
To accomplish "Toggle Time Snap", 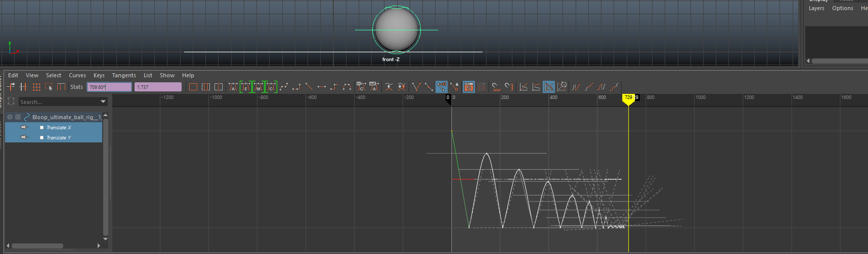I will (x=496, y=87).
